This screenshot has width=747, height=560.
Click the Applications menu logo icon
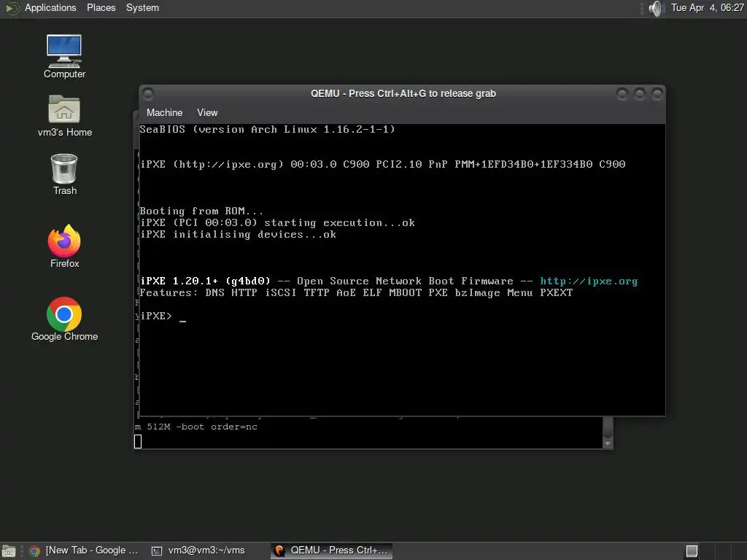tap(12, 8)
